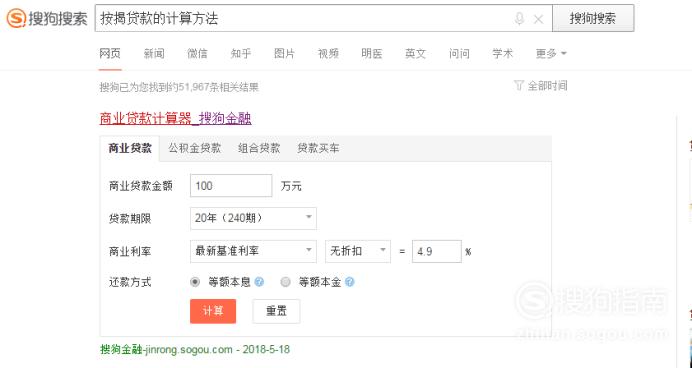Switch to 明医 search tab
The image size is (692, 368).
click(372, 54)
